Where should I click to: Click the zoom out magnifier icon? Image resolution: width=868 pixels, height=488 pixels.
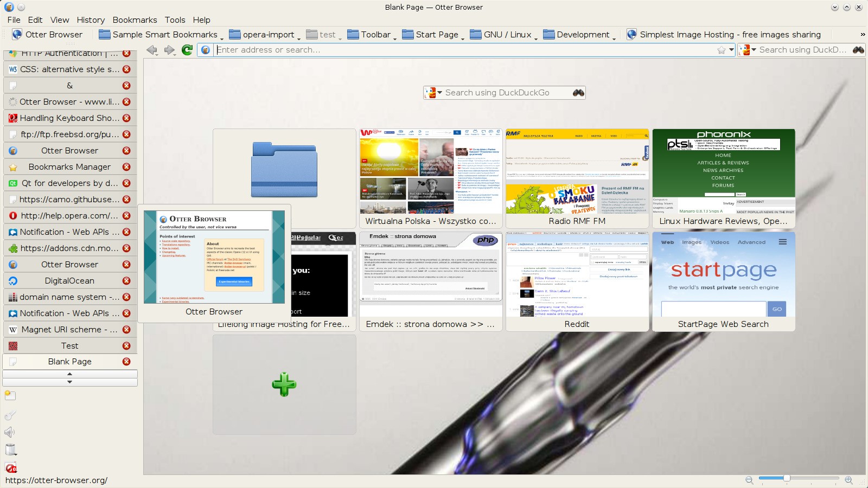[x=749, y=480]
